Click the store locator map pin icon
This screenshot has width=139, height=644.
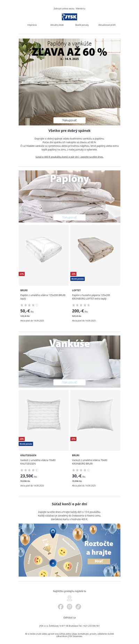pos(69,598)
